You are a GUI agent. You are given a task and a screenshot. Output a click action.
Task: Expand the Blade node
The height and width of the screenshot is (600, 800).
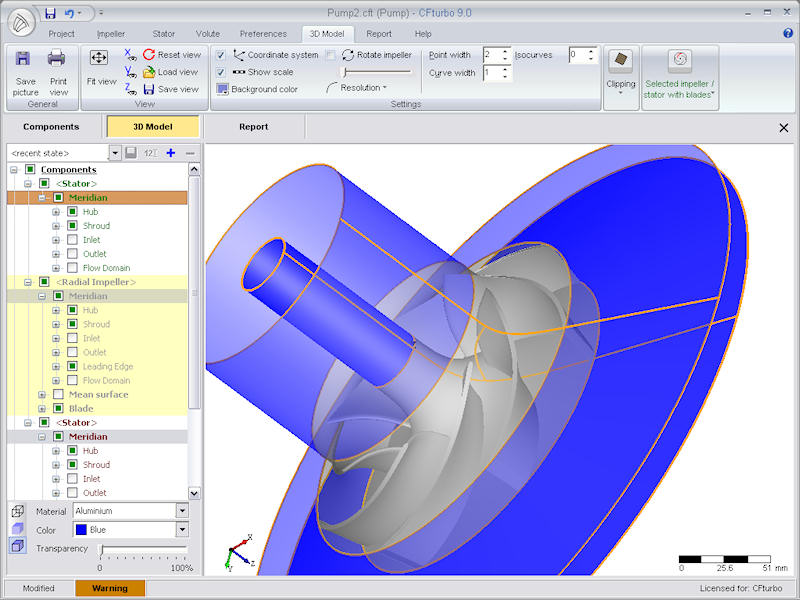point(42,409)
